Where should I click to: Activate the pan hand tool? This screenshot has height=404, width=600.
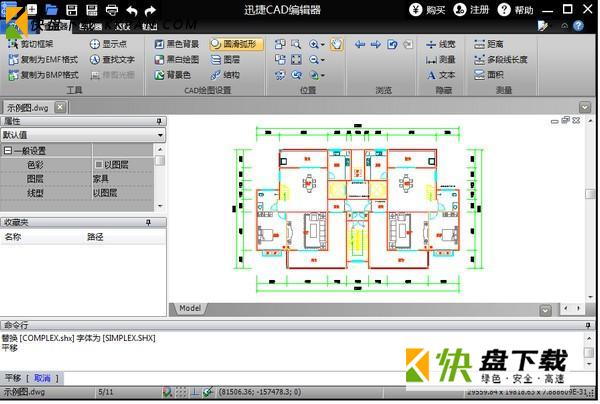pos(336,44)
